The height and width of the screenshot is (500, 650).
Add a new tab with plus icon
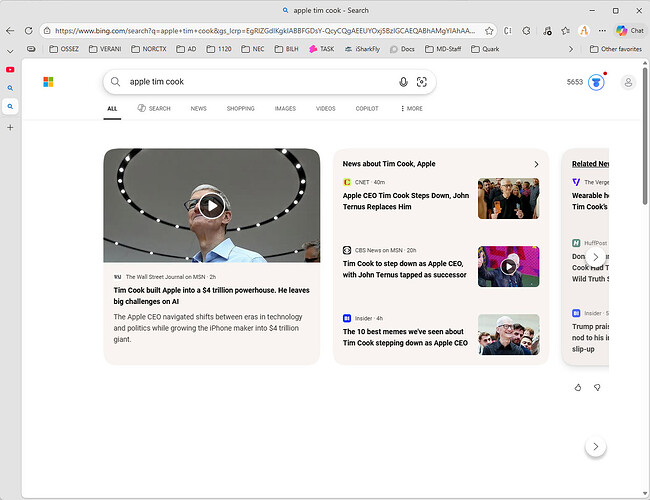[x=10, y=128]
